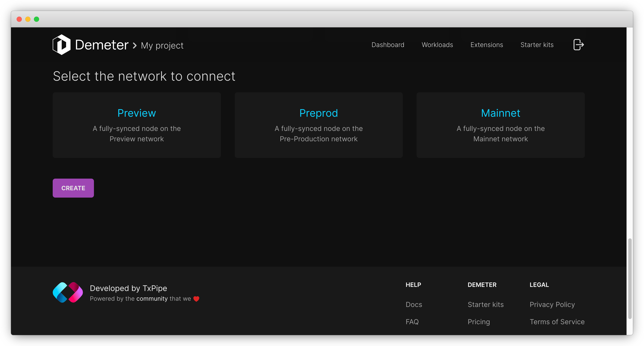Click the TxPipe colorful logo in footer
The height and width of the screenshot is (346, 644).
[68, 292]
